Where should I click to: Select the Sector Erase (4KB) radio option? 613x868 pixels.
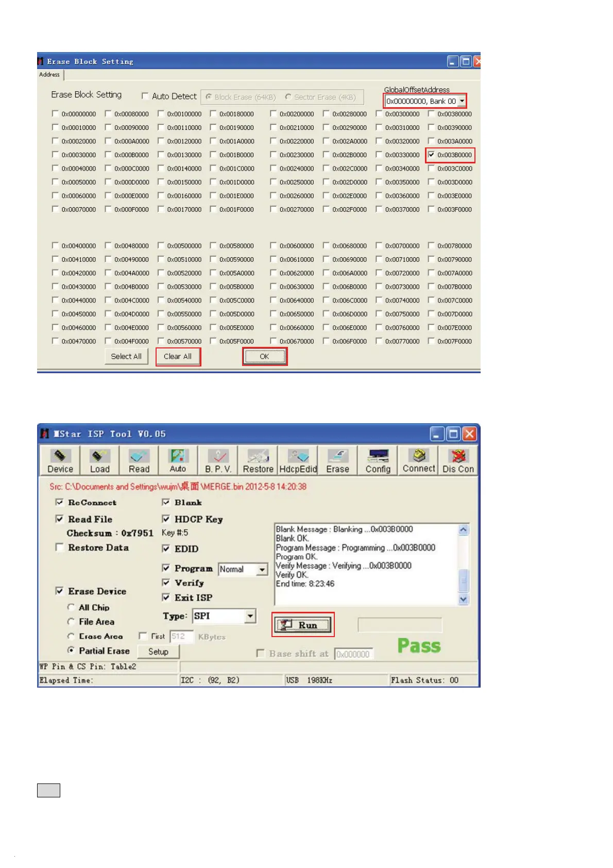coord(288,97)
